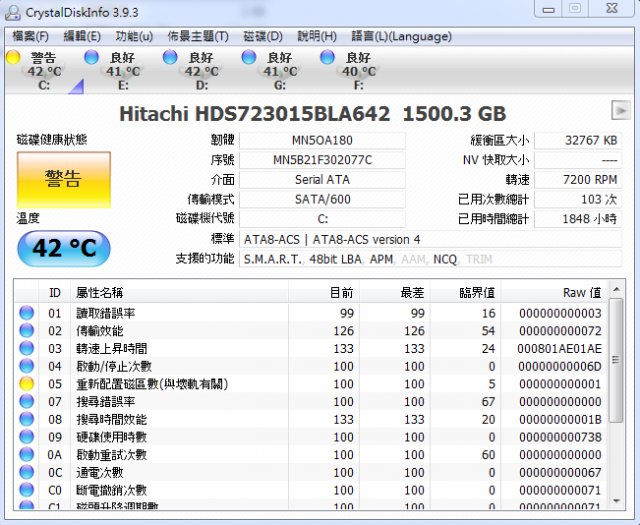The height and width of the screenshot is (525, 640).
Task: Click status orb for attribute 01 讀取錯誤率
Action: [x=27, y=313]
